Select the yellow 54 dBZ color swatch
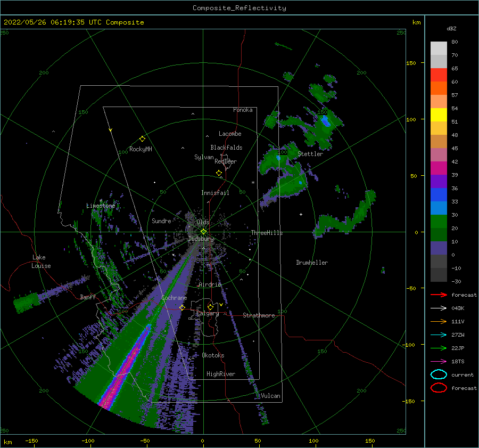 439,115
